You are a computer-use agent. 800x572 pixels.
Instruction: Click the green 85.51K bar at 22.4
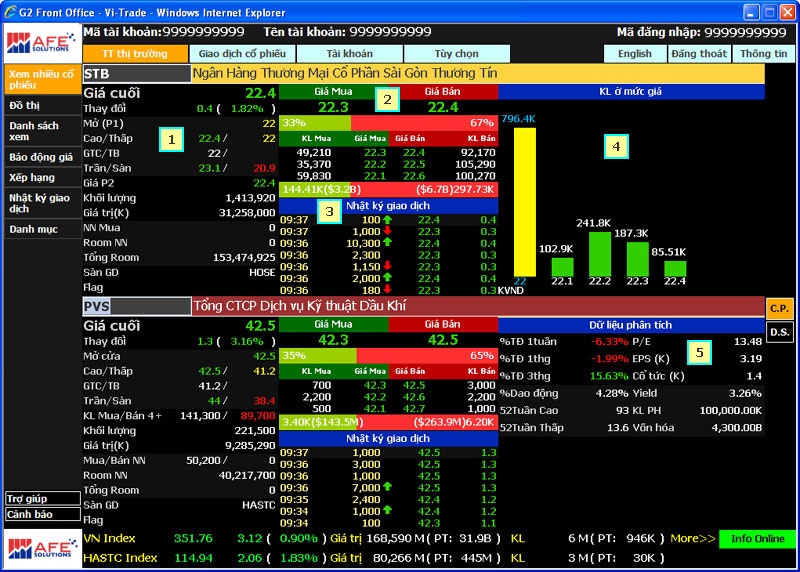[x=675, y=268]
